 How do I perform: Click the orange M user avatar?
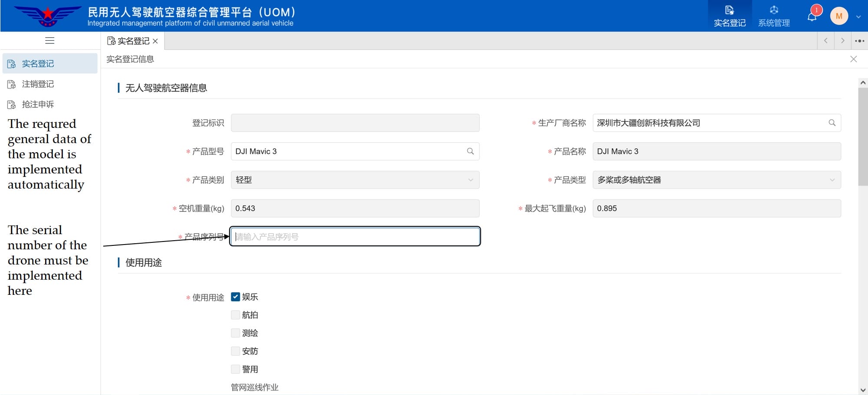(x=839, y=16)
